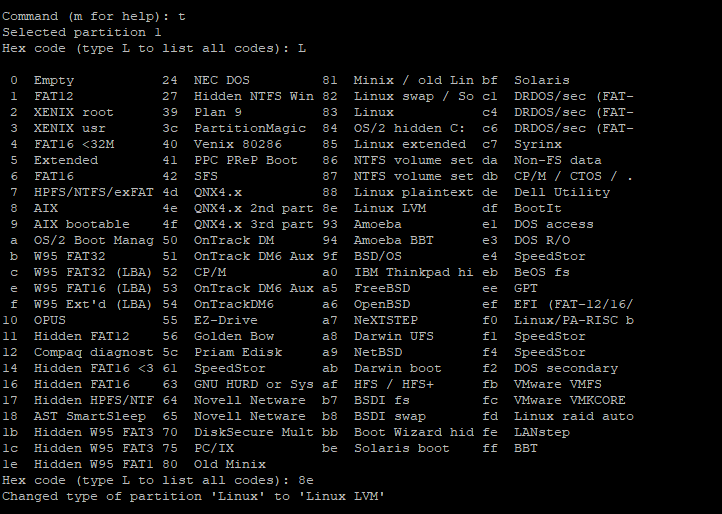Screen dimensions: 722x514
Task: Click the final 'Changed type of partition' message
Action: click(x=193, y=496)
